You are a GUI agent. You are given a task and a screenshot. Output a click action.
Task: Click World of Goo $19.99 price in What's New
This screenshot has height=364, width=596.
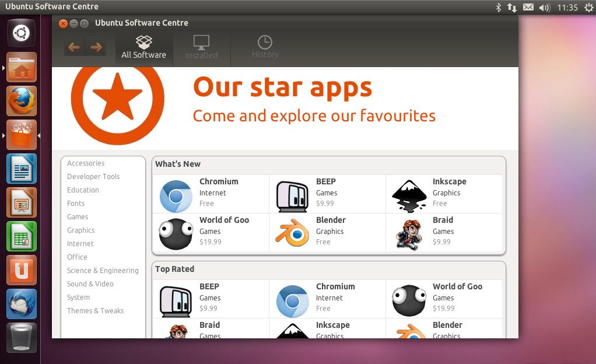pyautogui.click(x=211, y=242)
